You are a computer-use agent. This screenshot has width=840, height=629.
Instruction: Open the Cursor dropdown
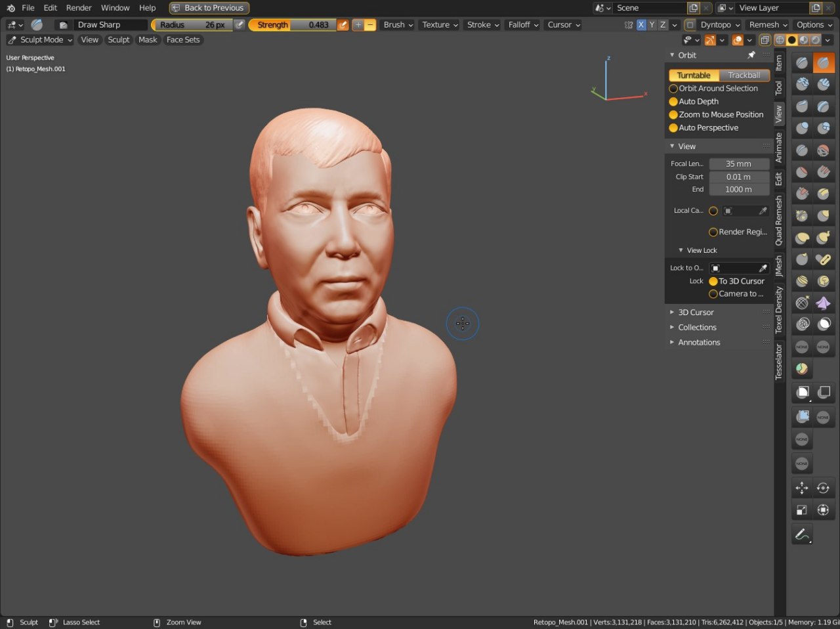coord(564,25)
